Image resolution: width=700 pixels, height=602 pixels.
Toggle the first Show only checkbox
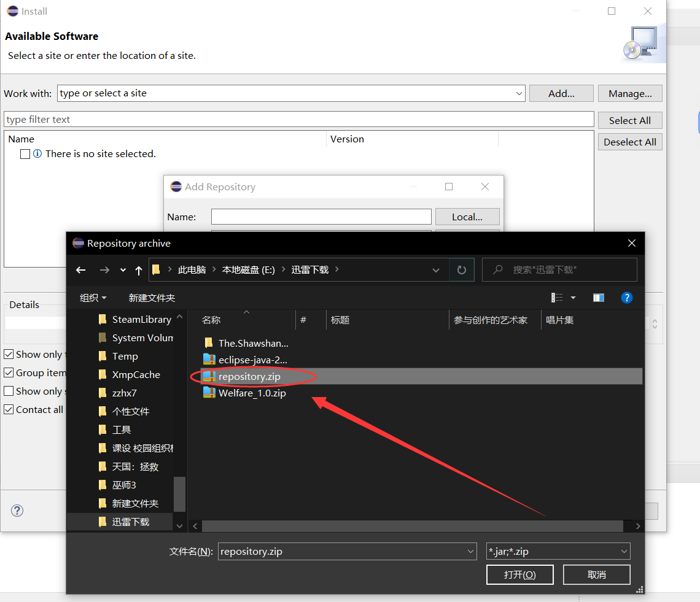[9, 354]
